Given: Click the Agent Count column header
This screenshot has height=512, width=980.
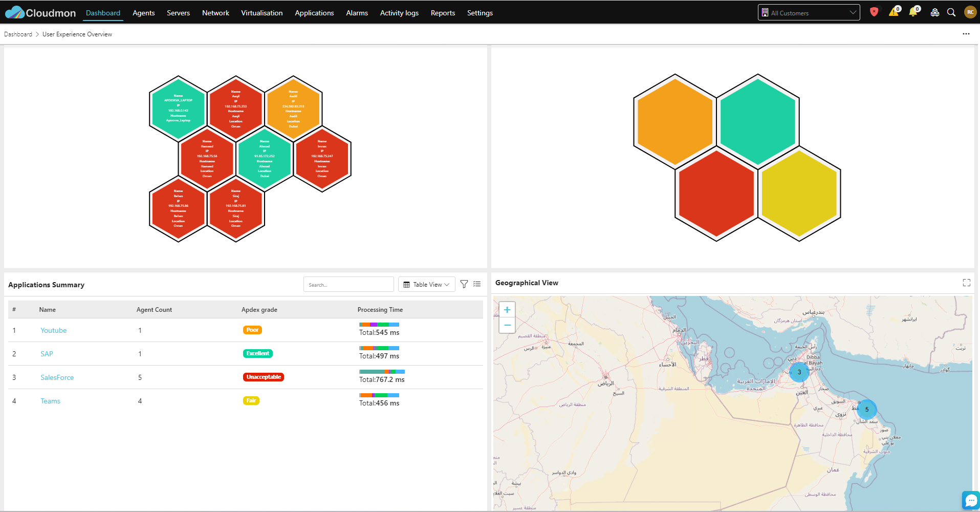Looking at the screenshot, I should coord(154,310).
